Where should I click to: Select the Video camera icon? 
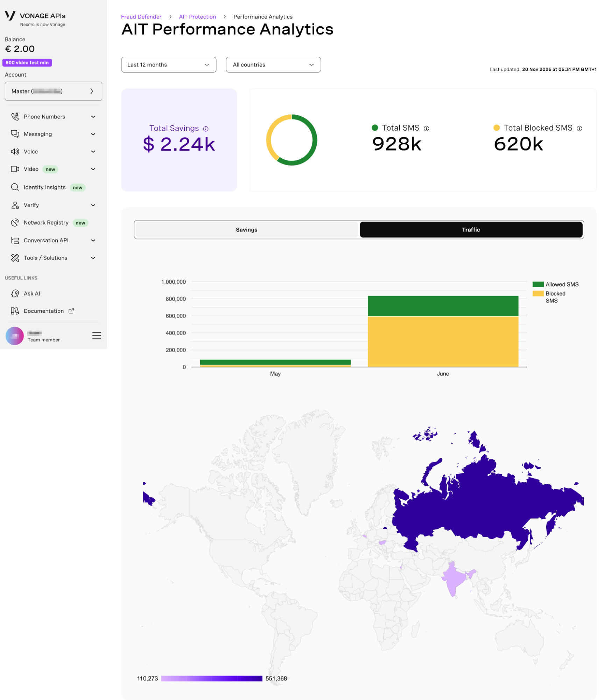click(x=15, y=169)
